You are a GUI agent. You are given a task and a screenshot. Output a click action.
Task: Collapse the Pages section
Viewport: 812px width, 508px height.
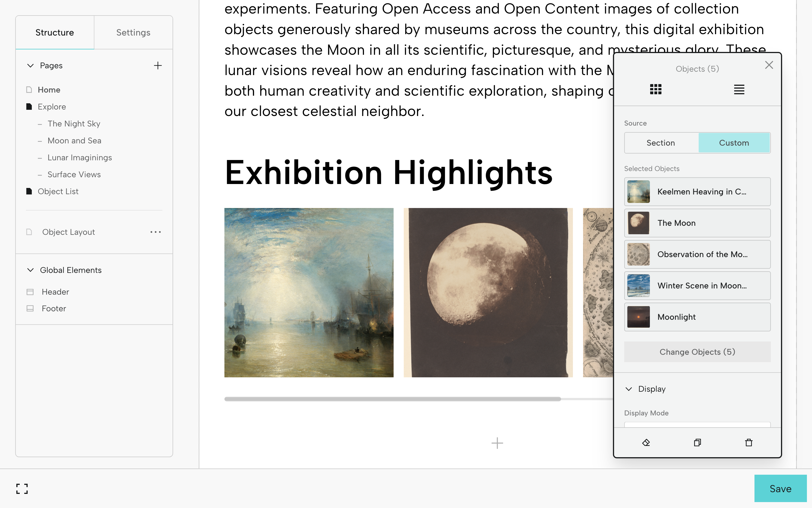(x=30, y=65)
